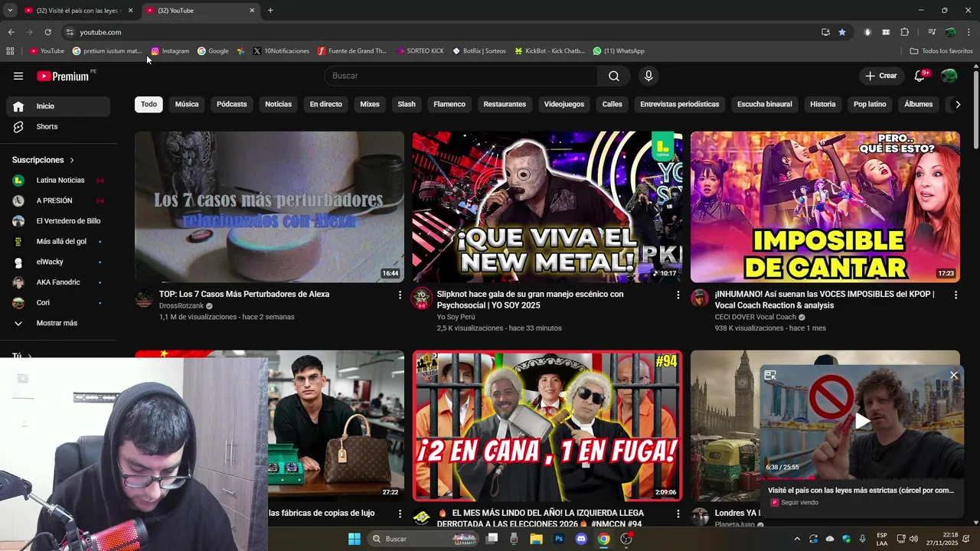The height and width of the screenshot is (551, 980).
Task: Open Latina Noticias subscription
Action: point(58,180)
